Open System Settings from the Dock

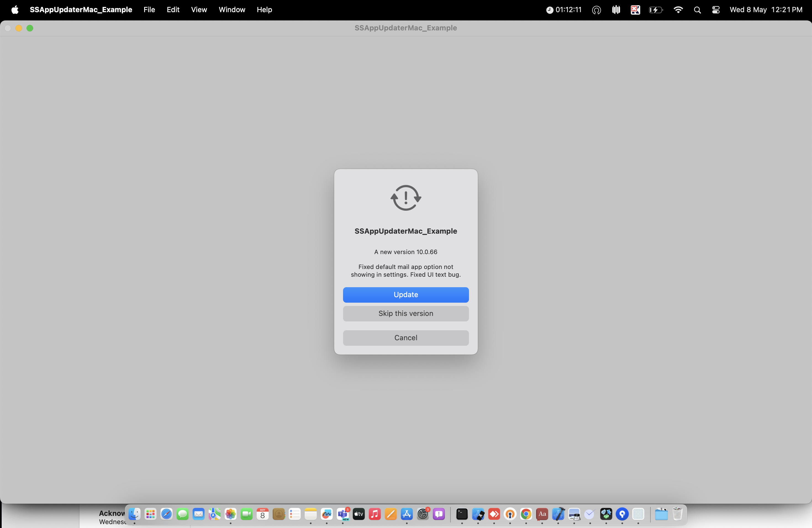pos(423,514)
